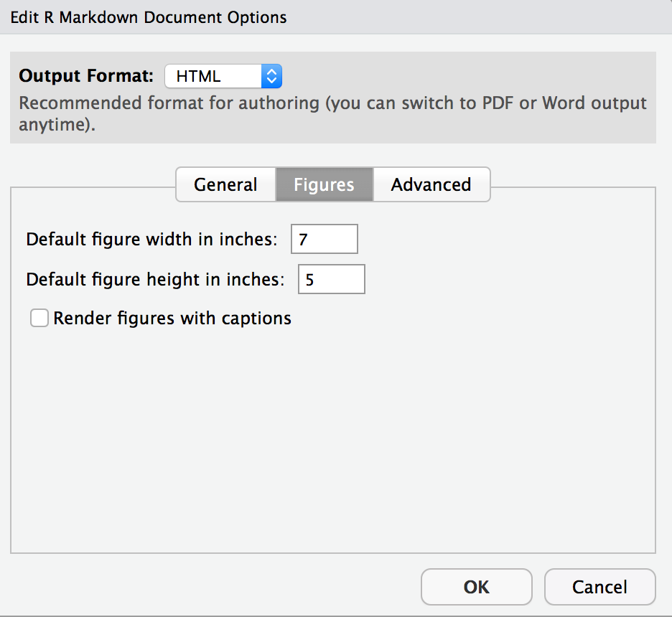
Task: Switch to the General tab
Action: (225, 184)
